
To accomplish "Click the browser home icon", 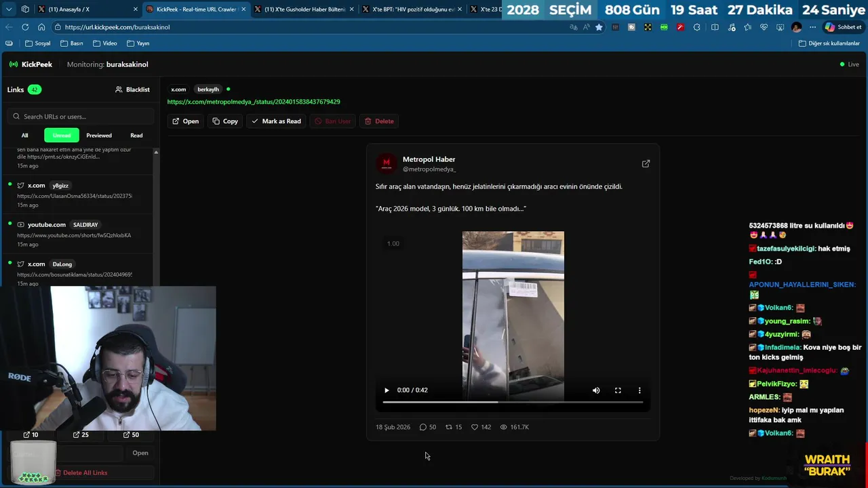I will (41, 27).
